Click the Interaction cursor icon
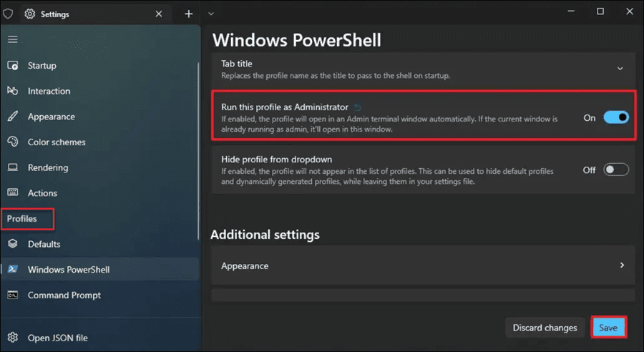644x352 pixels. pos(13,91)
